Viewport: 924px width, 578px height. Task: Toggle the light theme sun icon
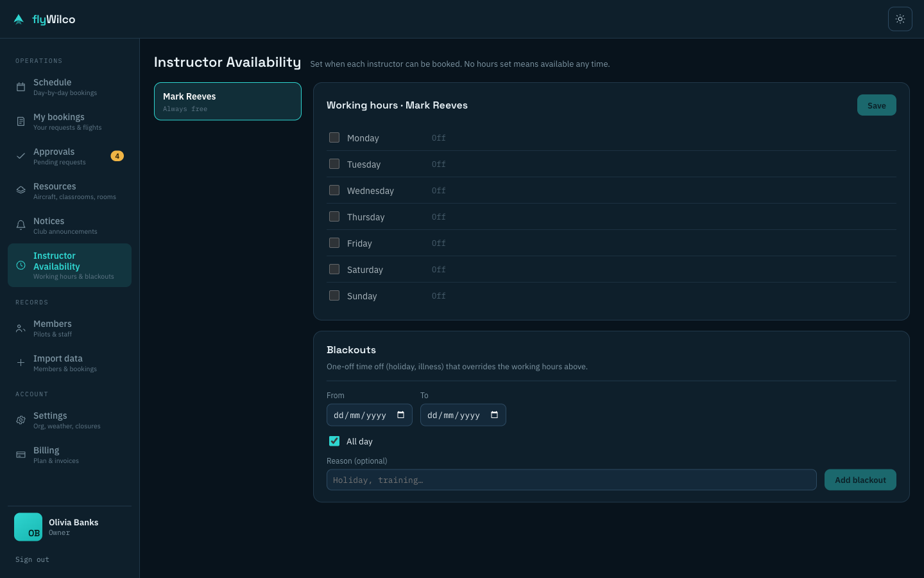900,19
